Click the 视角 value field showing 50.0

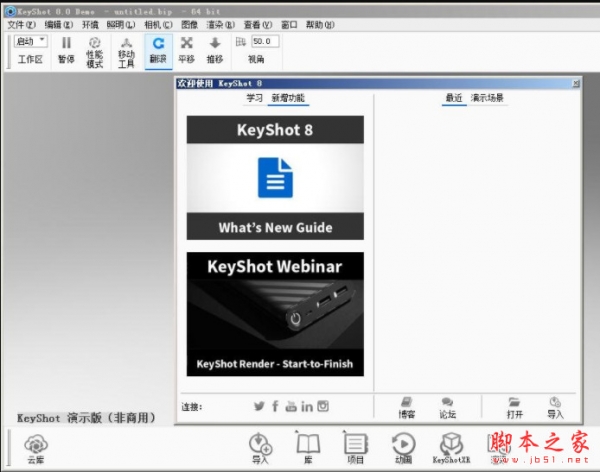265,41
